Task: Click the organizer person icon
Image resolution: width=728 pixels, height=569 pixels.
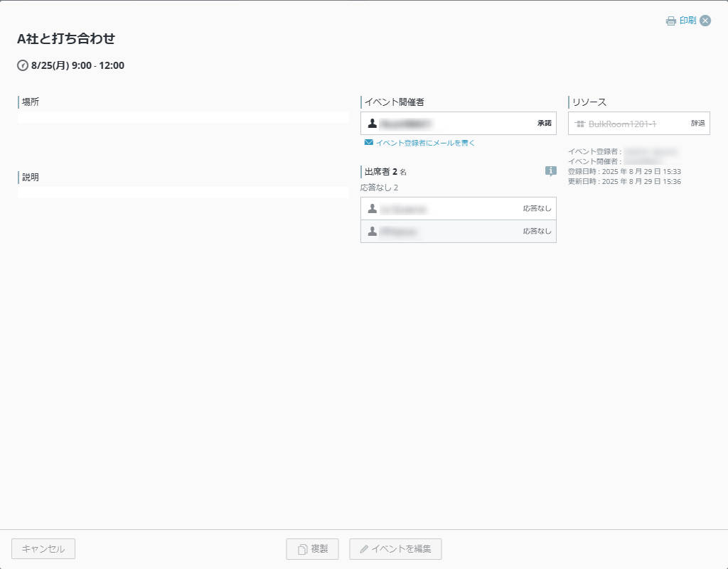Action: [x=373, y=124]
